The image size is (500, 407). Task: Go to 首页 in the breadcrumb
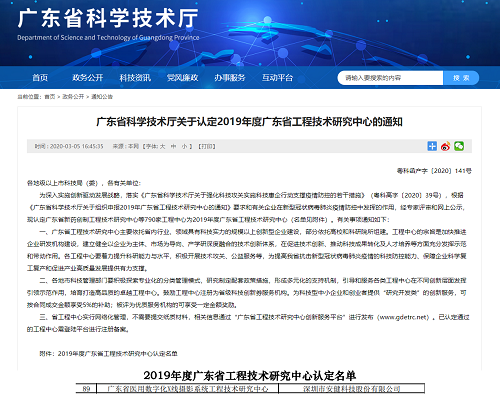pyautogui.click(x=50, y=97)
